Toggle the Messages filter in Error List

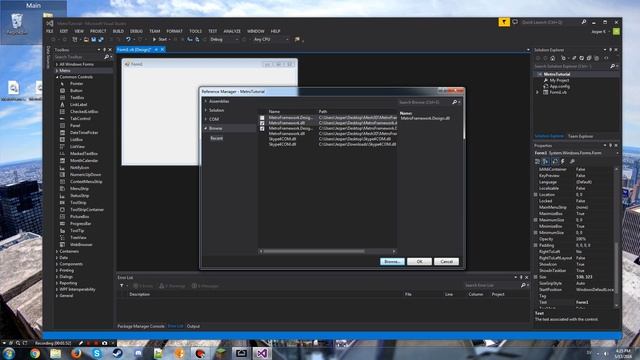205,286
